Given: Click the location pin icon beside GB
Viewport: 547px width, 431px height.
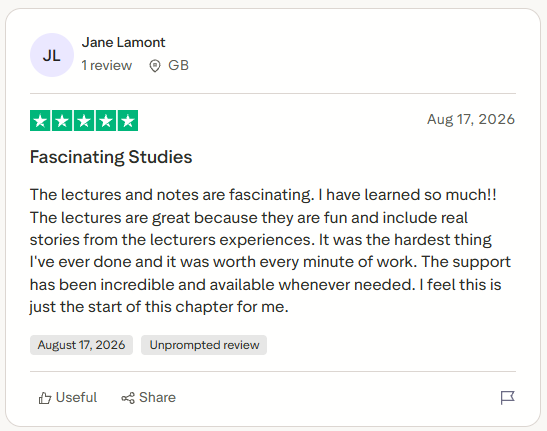Looking at the screenshot, I should [x=155, y=66].
